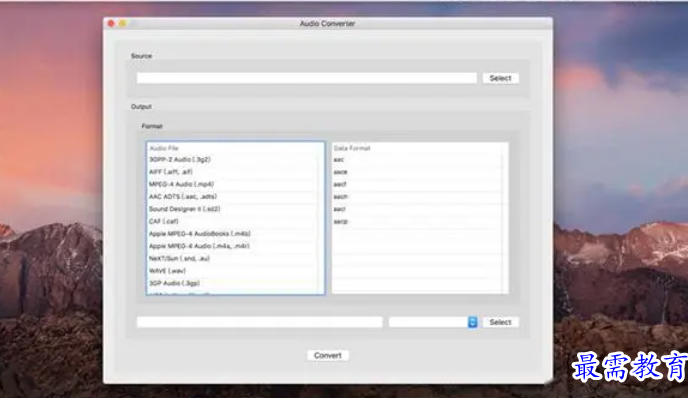Click Select button beside output dropdown
Screen dimensions: 696x398
pyautogui.click(x=500, y=322)
